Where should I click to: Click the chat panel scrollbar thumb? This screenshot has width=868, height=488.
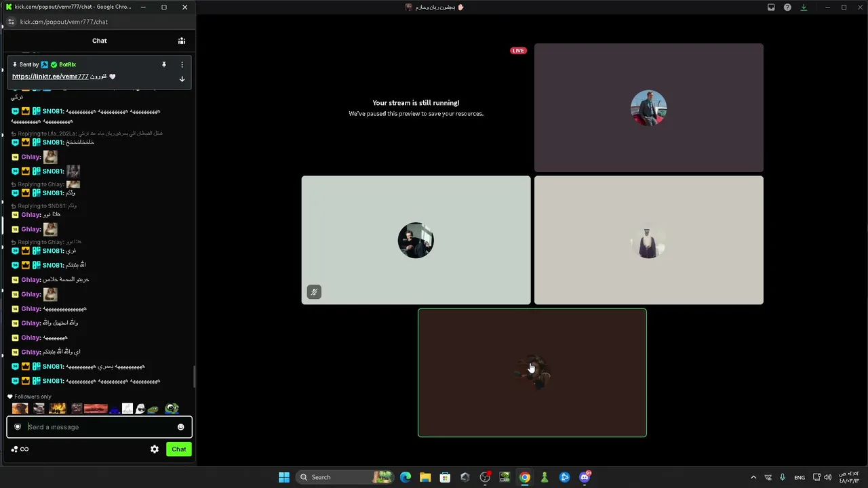tap(194, 376)
